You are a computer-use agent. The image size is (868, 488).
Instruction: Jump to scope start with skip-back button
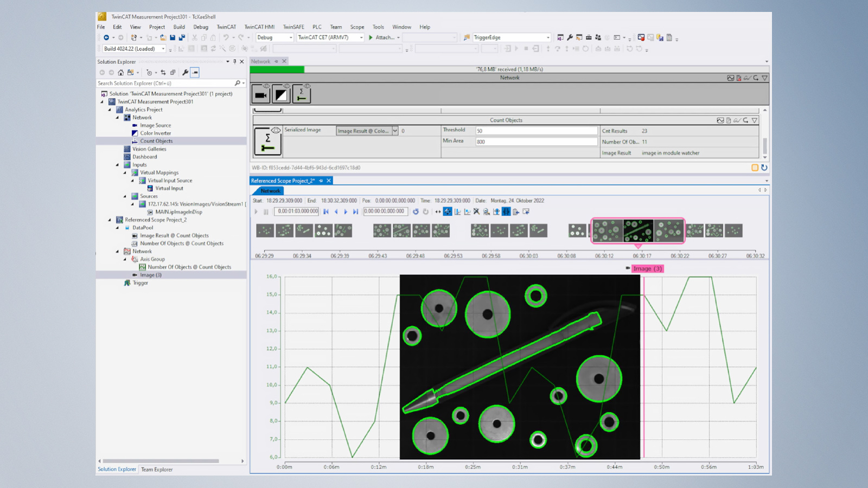point(326,211)
